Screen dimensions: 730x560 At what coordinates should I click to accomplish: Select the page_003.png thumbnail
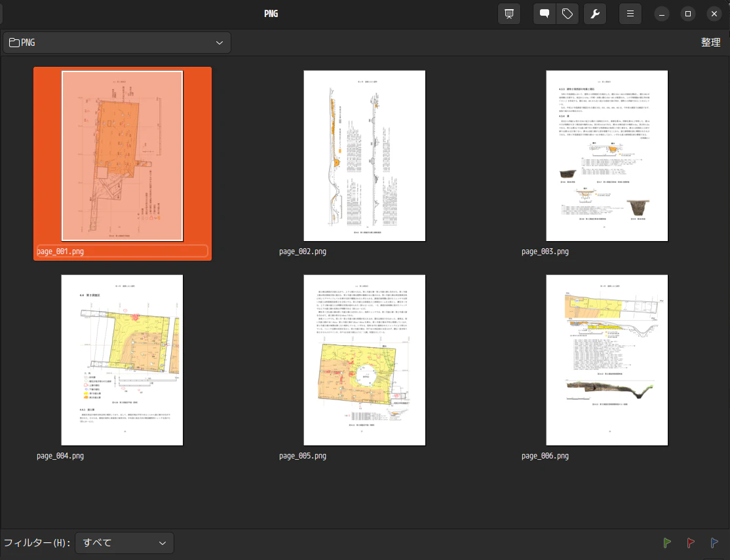(x=607, y=156)
